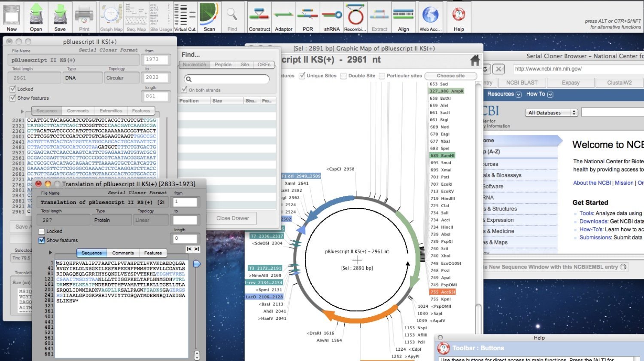Open the All Databases dropdown
This screenshot has width=644, height=361.
point(551,113)
